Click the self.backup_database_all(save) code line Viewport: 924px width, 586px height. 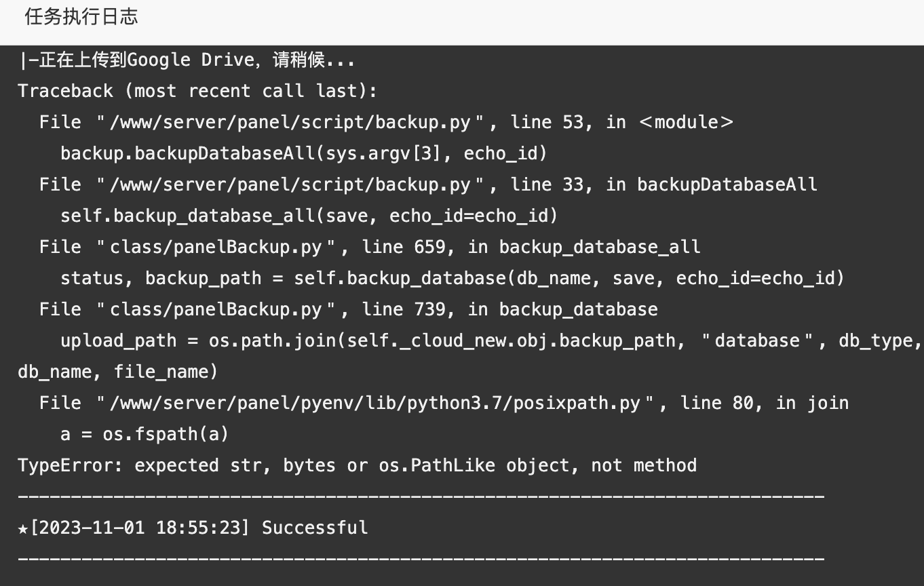(309, 216)
